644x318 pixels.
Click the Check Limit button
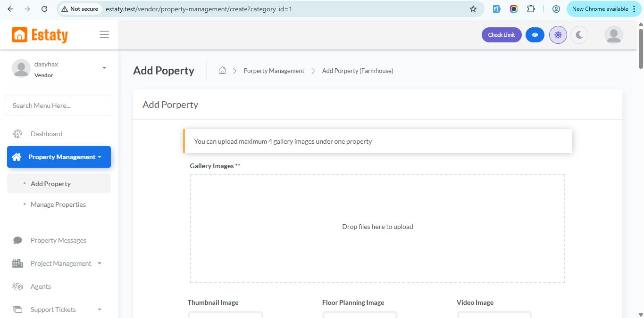[x=501, y=35]
